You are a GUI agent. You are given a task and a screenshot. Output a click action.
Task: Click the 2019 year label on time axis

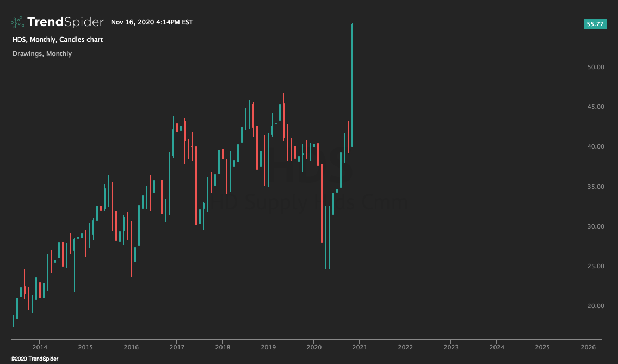tap(268, 347)
